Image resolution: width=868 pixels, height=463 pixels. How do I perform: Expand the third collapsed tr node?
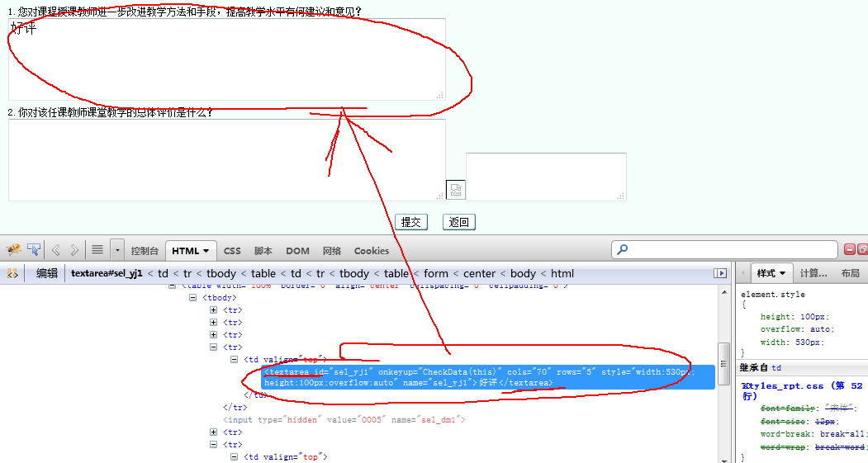[213, 335]
